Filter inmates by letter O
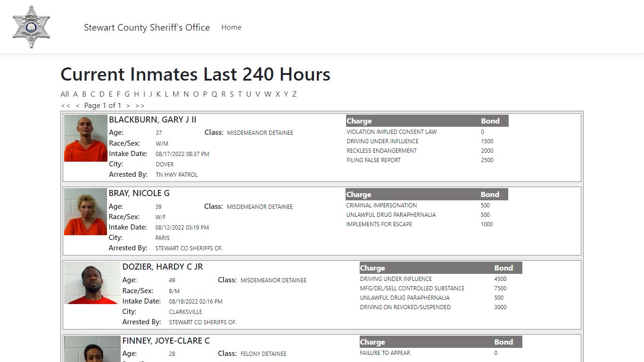Screen dimensions: 644x362 coord(196,94)
